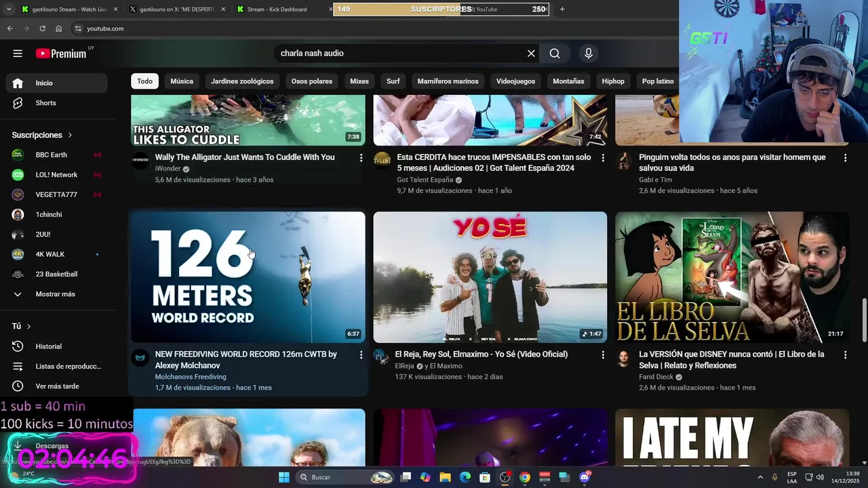Screen dimensions: 868x488
Task: Click the Farid Dieck channel avatar
Action: (x=624, y=358)
